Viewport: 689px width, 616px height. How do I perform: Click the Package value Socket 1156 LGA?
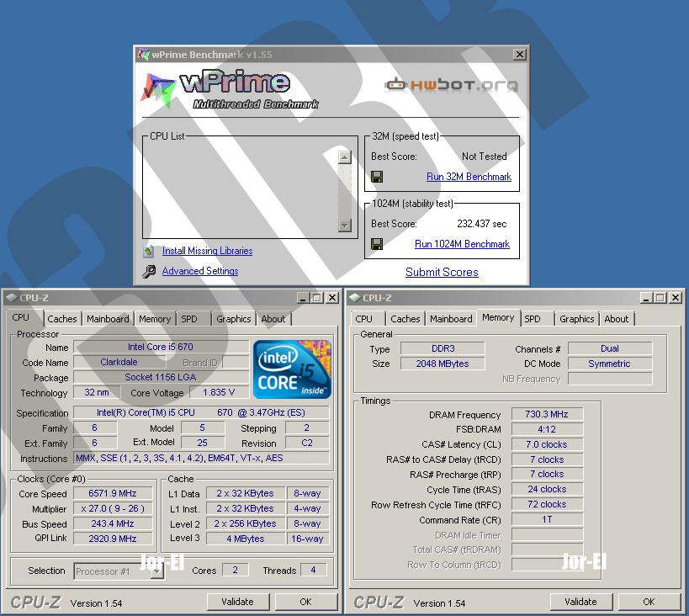pyautogui.click(x=161, y=377)
